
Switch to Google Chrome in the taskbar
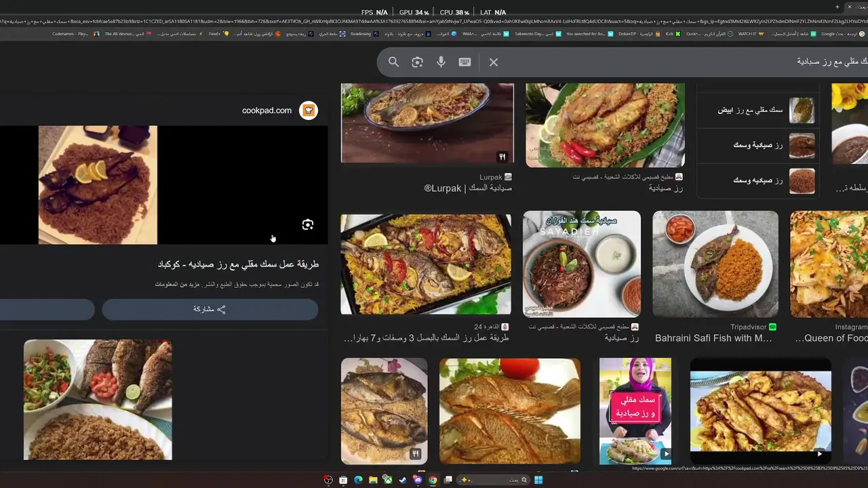433,480
